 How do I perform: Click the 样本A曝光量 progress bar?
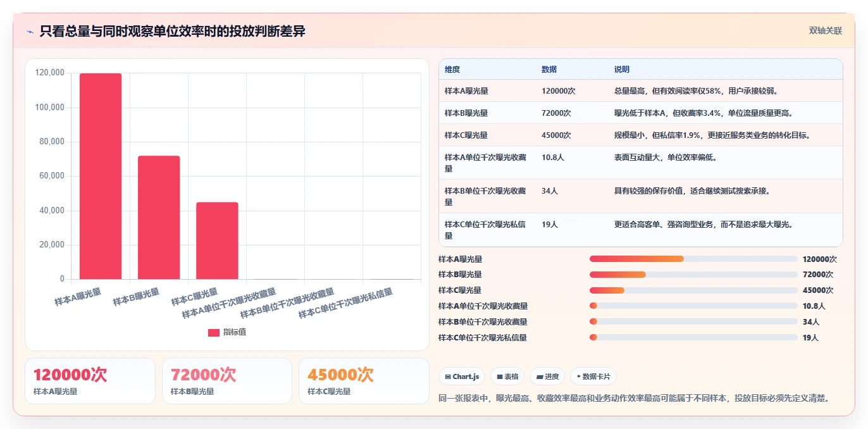tap(693, 259)
